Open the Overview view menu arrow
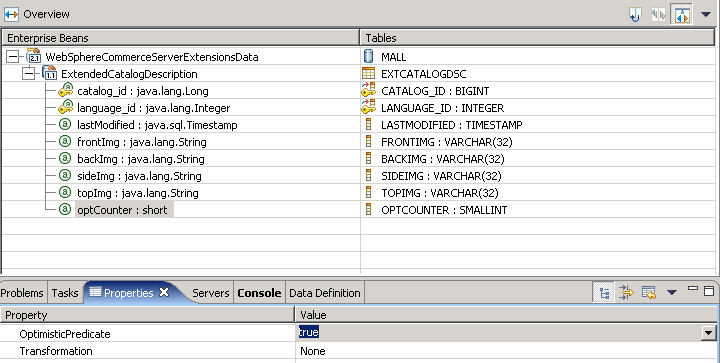The height and width of the screenshot is (363, 720). tap(706, 15)
